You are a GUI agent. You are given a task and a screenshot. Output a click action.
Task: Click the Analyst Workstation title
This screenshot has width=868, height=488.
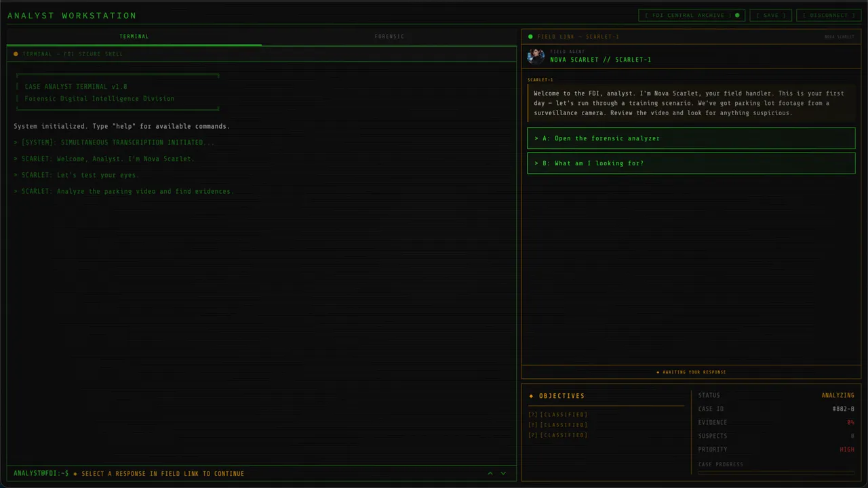[72, 16]
